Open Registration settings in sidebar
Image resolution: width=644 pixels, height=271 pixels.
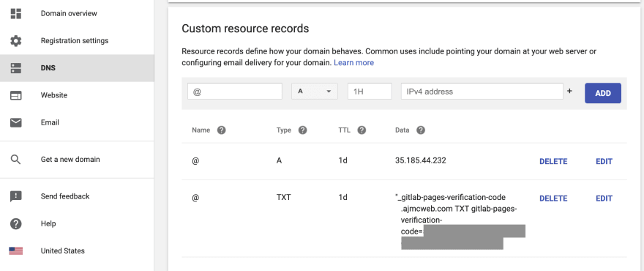click(78, 41)
